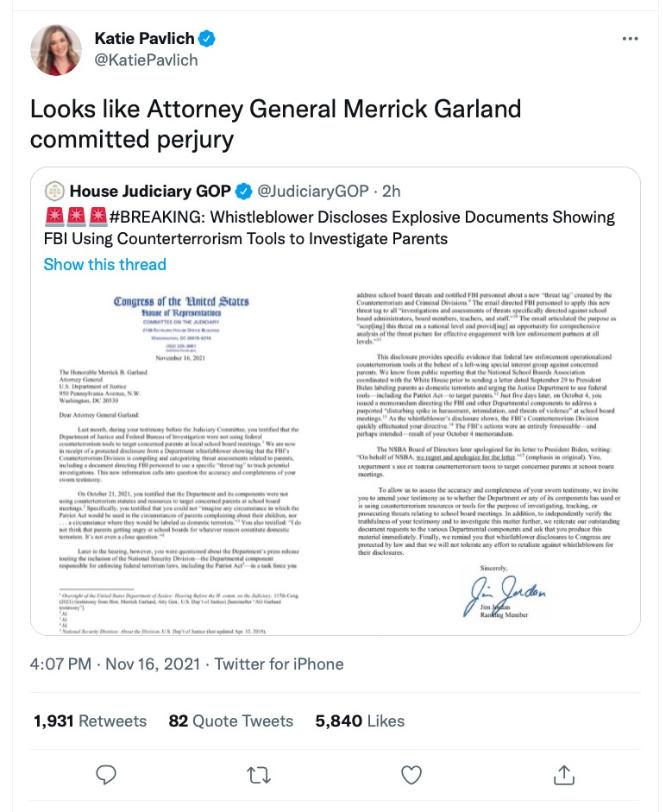
Task: Open the three-dot more options menu
Action: 631,39
